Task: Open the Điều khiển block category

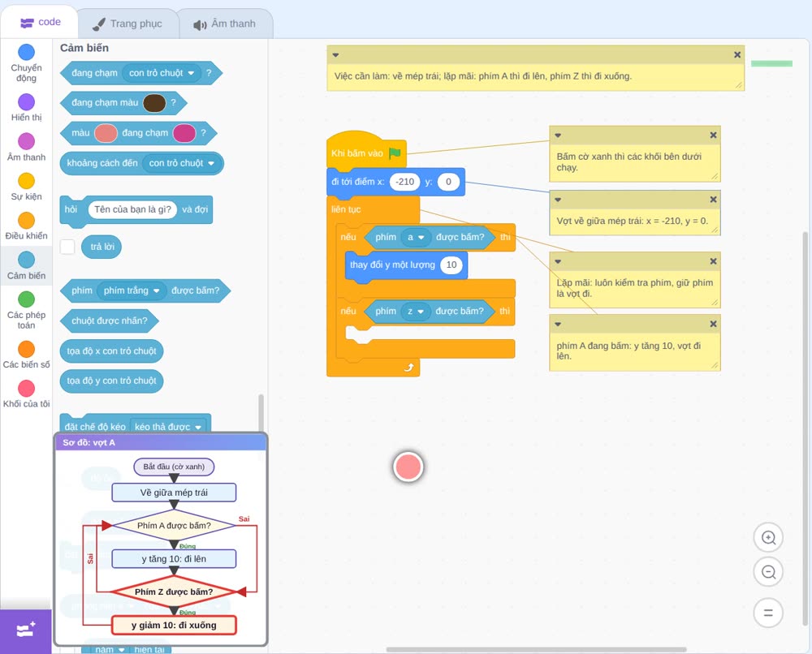Action: click(26, 226)
